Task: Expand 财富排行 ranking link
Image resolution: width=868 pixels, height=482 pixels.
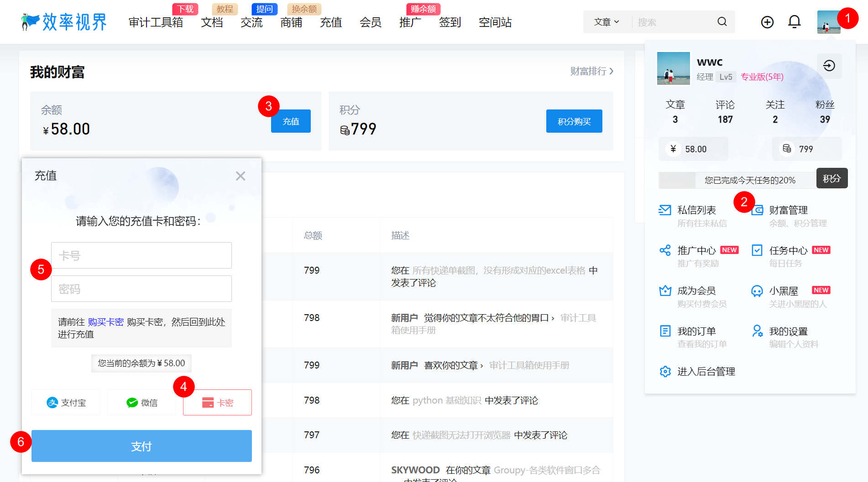Action: click(591, 71)
